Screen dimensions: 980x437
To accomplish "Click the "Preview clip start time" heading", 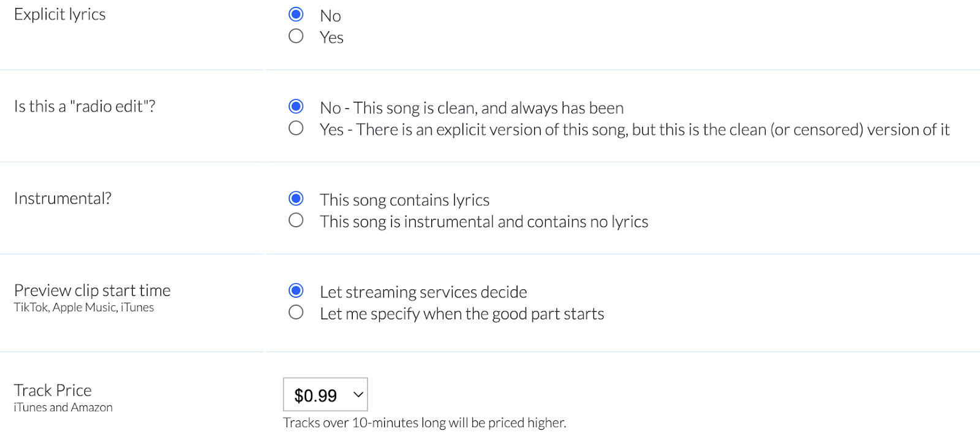I will click(92, 290).
